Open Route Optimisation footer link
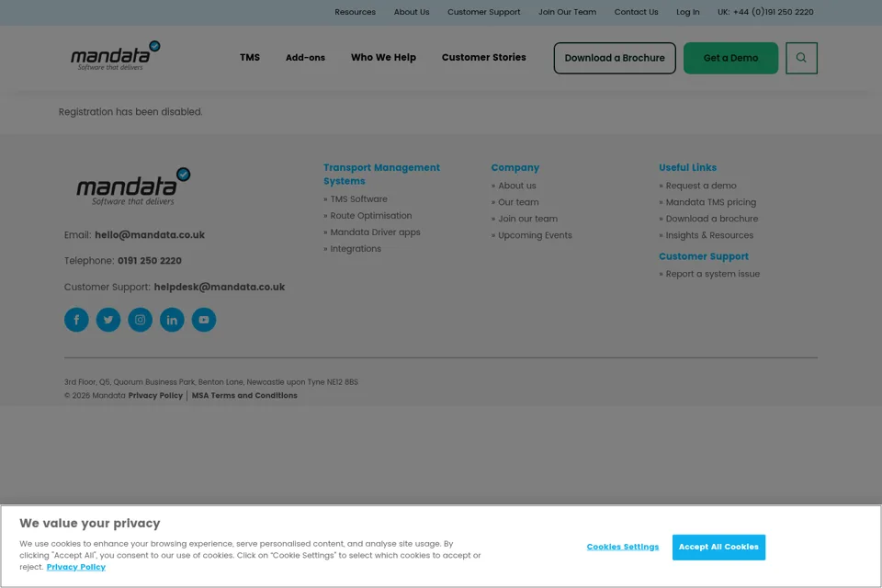 click(370, 216)
